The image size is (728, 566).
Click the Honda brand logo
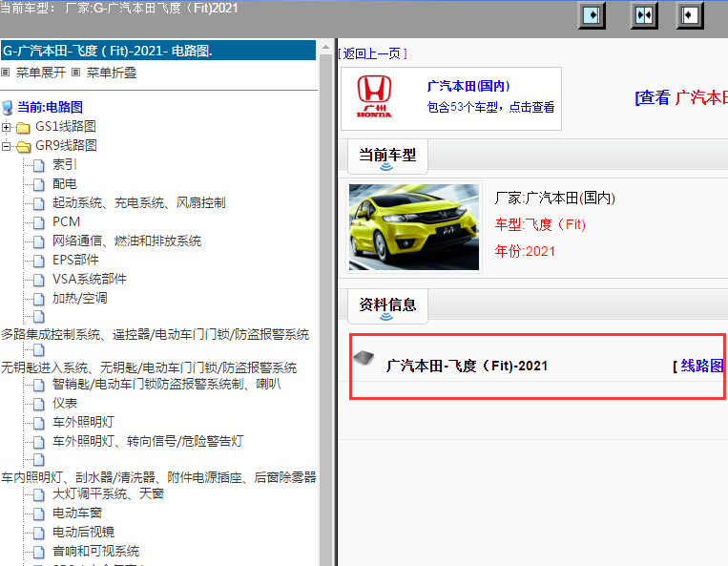pos(374,96)
